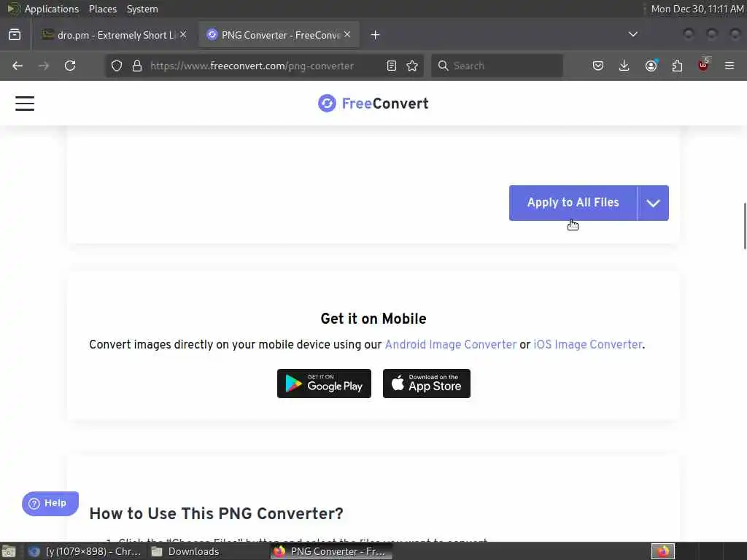
Task: Click the FreeConvert logo
Action: click(x=373, y=104)
